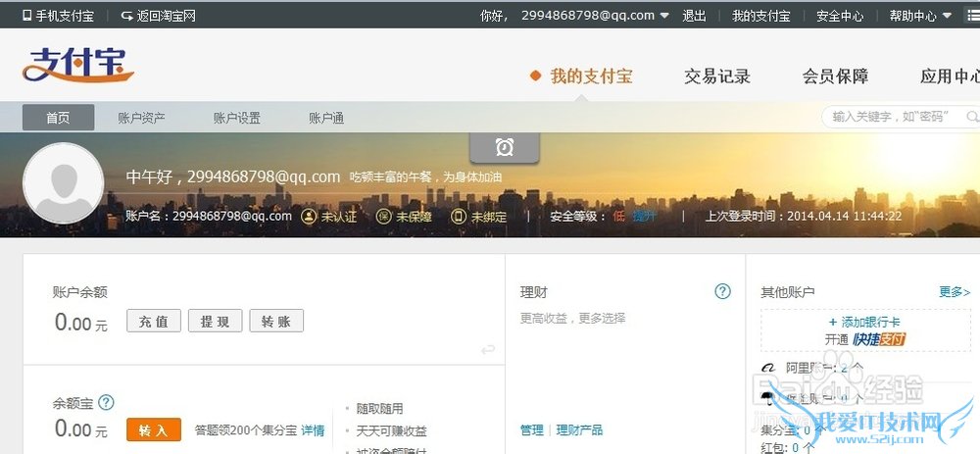Open the 我的支付宝 main tab
This screenshot has height=454, width=980.
tap(591, 76)
